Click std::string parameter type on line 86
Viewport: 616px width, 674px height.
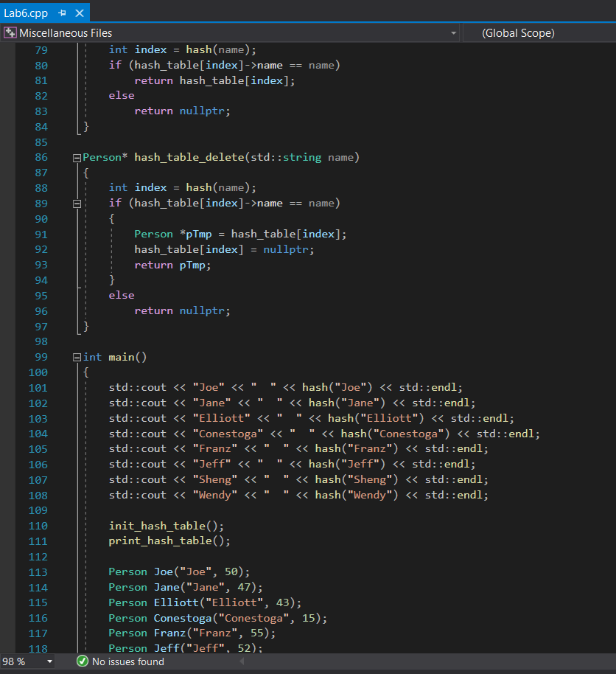click(x=286, y=157)
